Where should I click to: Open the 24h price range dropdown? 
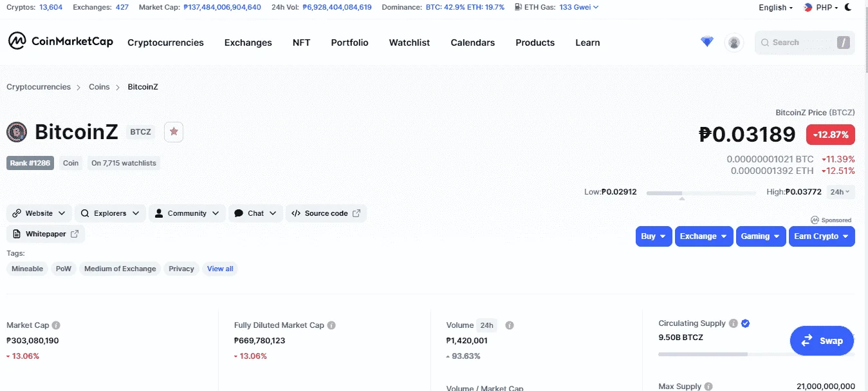pyautogui.click(x=840, y=192)
